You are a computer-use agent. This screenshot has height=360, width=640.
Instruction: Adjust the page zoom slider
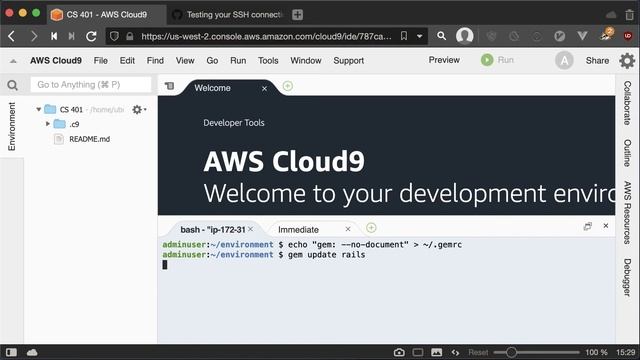[x=536, y=352]
